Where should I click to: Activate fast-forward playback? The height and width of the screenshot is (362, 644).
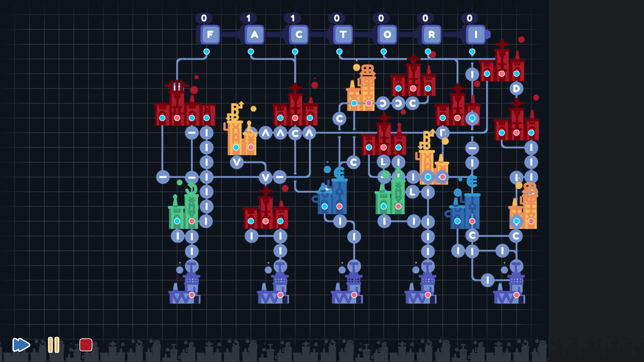tap(21, 345)
